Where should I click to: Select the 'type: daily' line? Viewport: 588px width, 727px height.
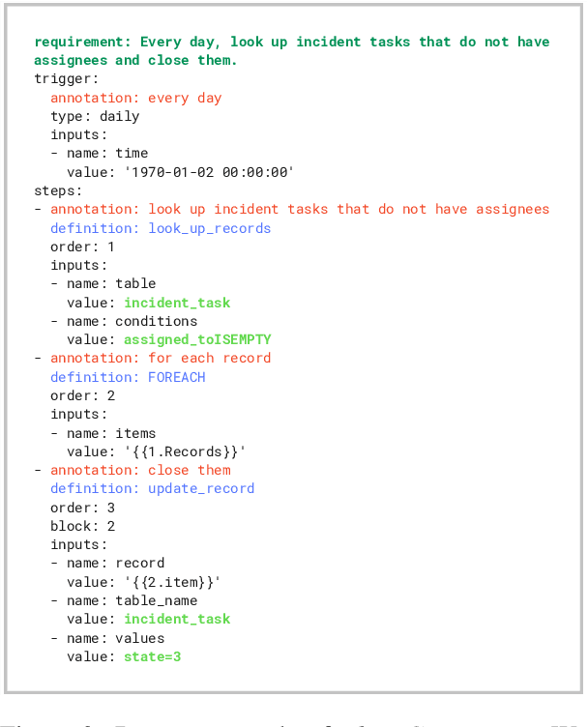point(95,116)
